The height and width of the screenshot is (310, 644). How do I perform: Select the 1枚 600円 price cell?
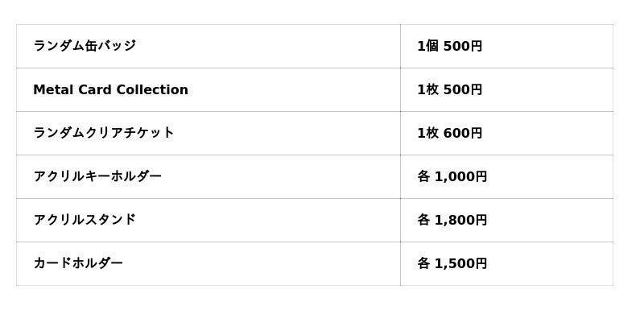click(506, 134)
